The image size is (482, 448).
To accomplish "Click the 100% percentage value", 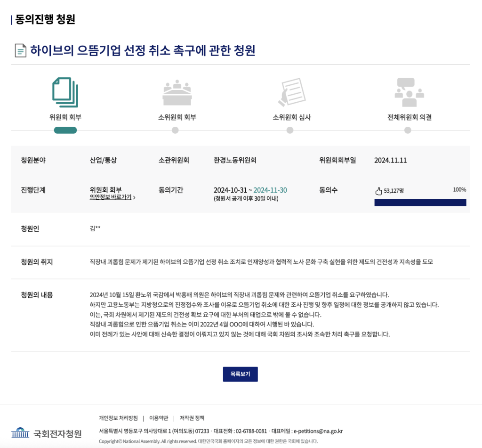I will pos(459,189).
